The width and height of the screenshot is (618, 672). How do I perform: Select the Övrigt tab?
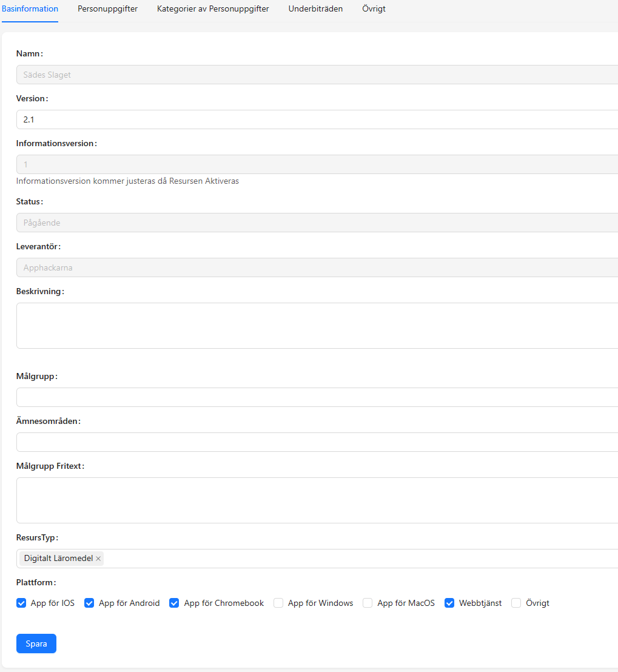click(374, 8)
